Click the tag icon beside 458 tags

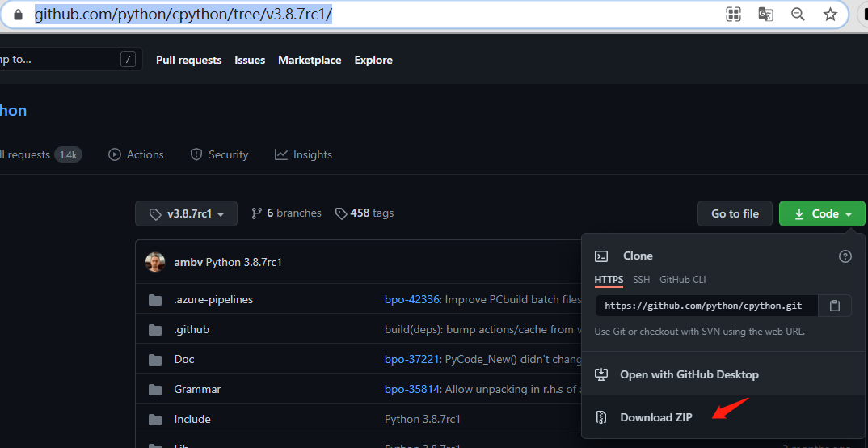(341, 213)
